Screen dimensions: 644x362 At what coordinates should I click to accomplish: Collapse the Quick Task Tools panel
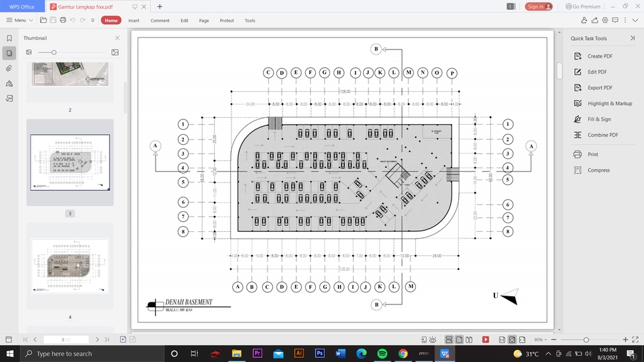tap(633, 38)
